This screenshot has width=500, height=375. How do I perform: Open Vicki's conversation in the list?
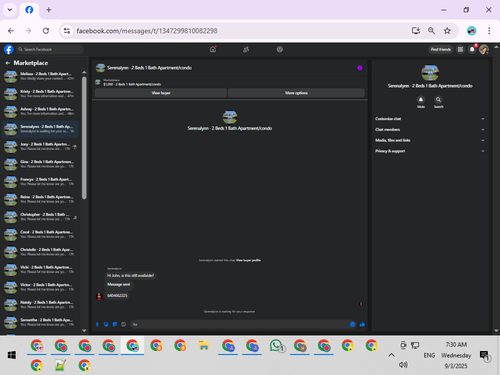pos(40,270)
